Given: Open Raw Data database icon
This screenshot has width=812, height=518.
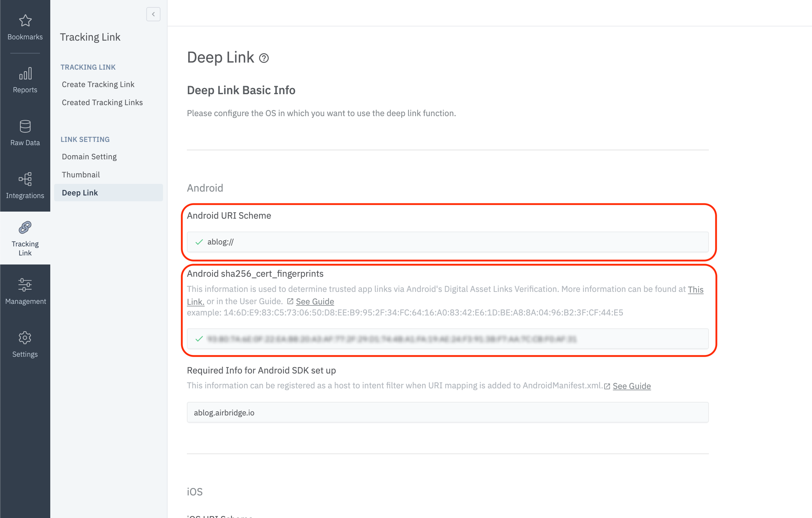Looking at the screenshot, I should [x=25, y=126].
